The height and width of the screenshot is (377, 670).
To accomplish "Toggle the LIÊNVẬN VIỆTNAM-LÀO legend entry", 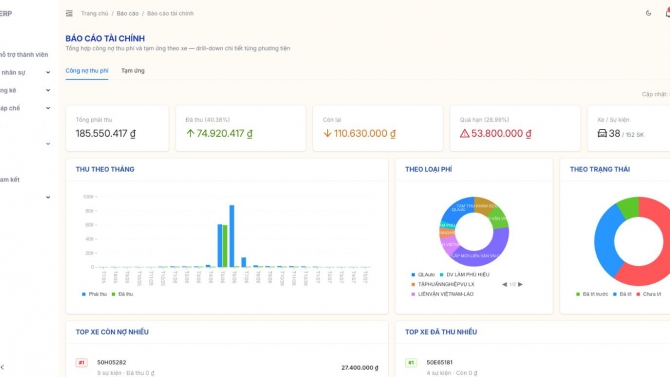I will (442, 294).
